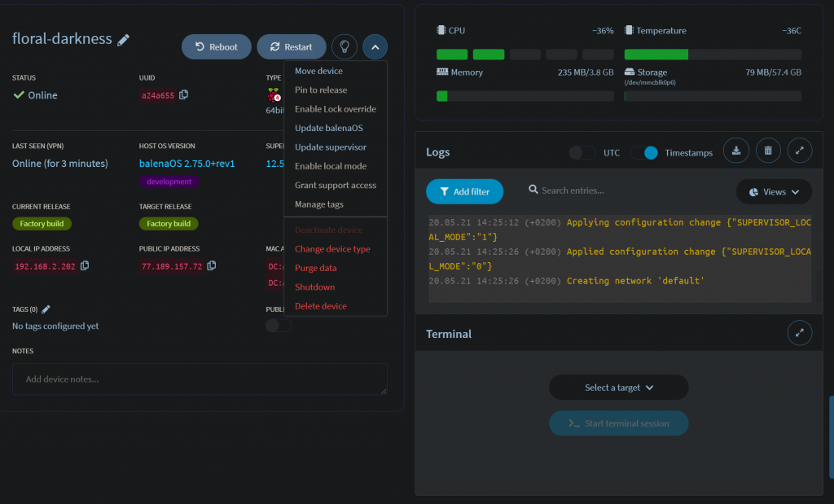Copy the UUID a24a655
This screenshot has height=504, width=834.
click(184, 94)
